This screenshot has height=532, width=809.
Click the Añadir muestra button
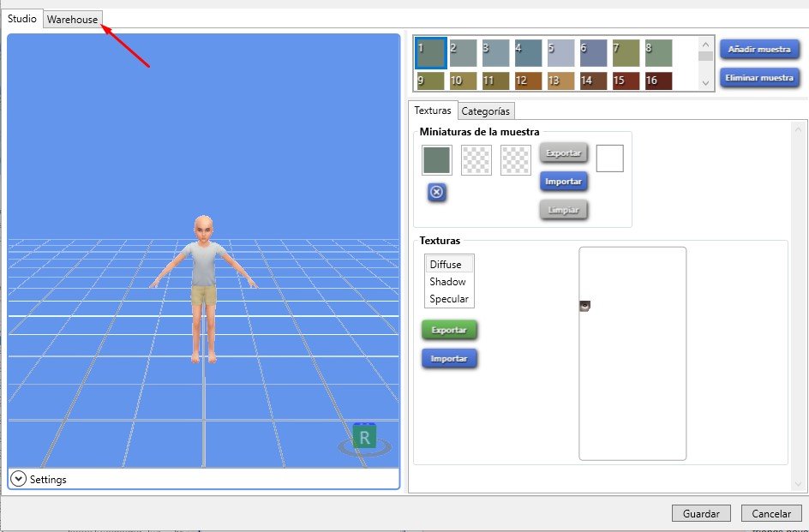[759, 50]
